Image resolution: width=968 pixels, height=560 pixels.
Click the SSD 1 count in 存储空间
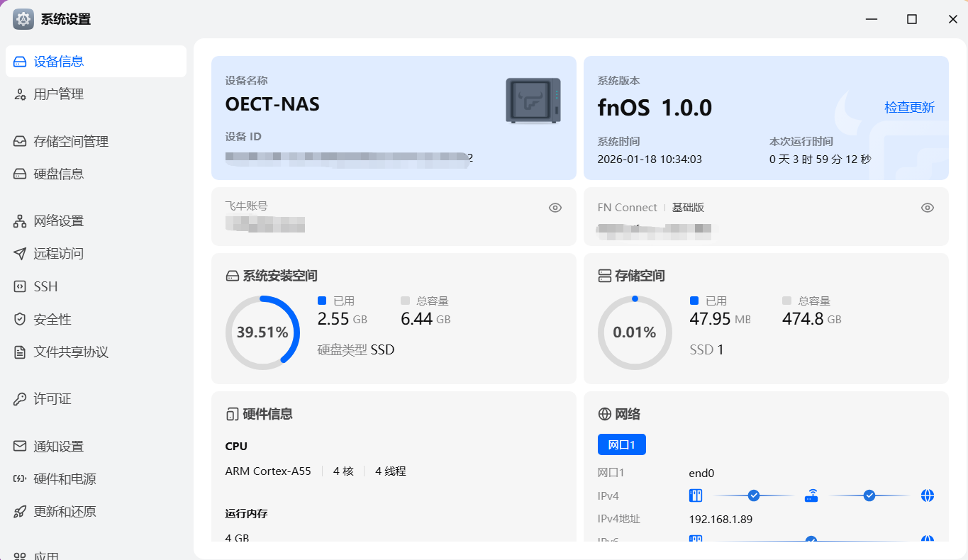click(x=707, y=349)
